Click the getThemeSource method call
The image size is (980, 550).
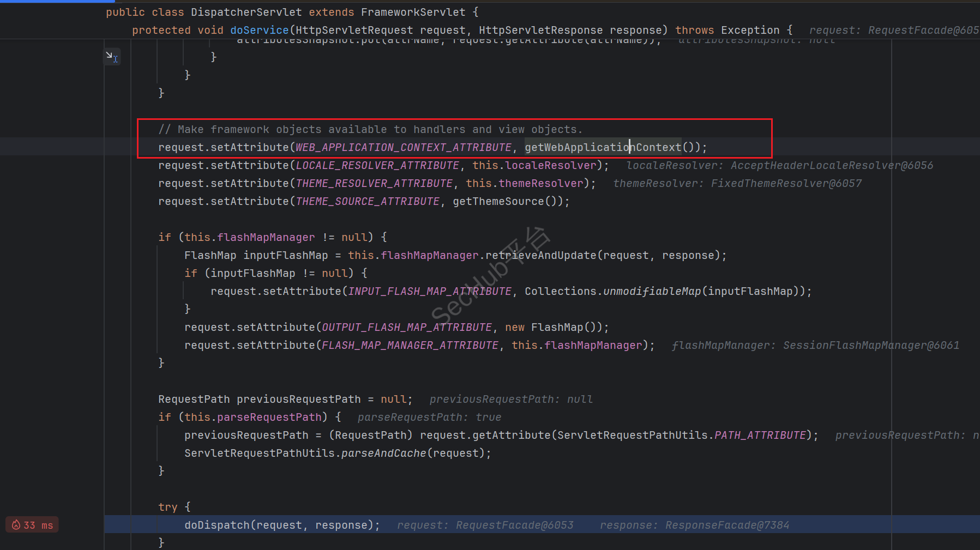[498, 201]
